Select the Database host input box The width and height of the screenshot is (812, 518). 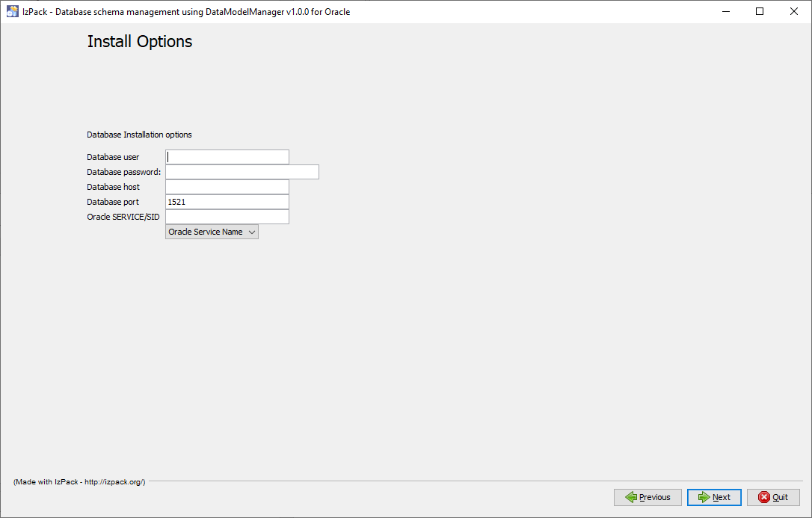click(227, 187)
